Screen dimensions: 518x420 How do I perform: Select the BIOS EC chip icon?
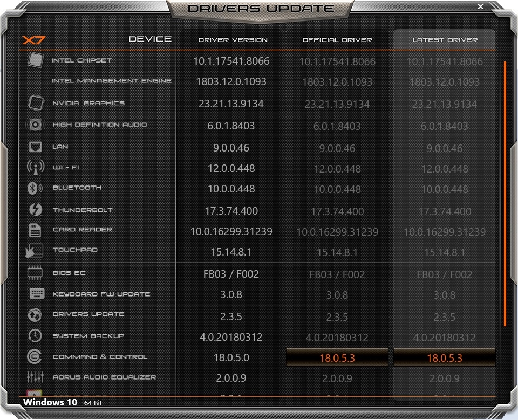click(x=35, y=273)
